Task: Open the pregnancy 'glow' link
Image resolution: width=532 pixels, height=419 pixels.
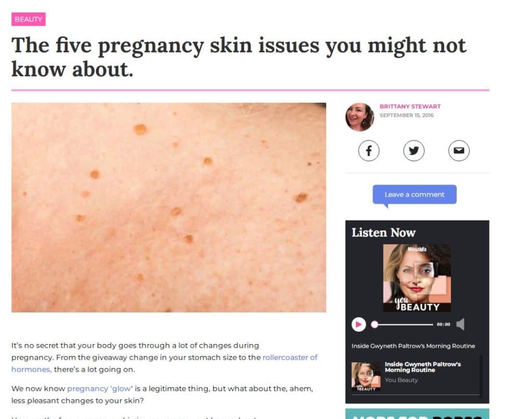Action: [x=99, y=388]
